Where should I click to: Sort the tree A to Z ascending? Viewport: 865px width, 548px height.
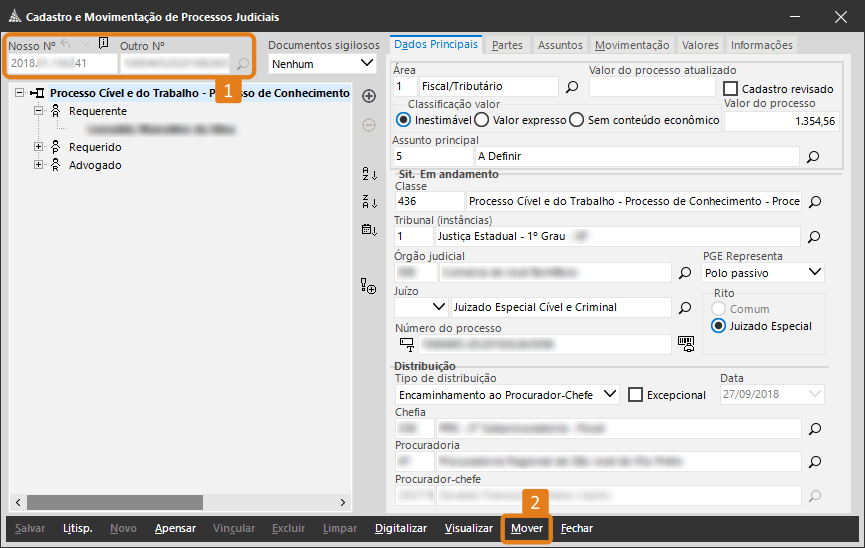368,175
